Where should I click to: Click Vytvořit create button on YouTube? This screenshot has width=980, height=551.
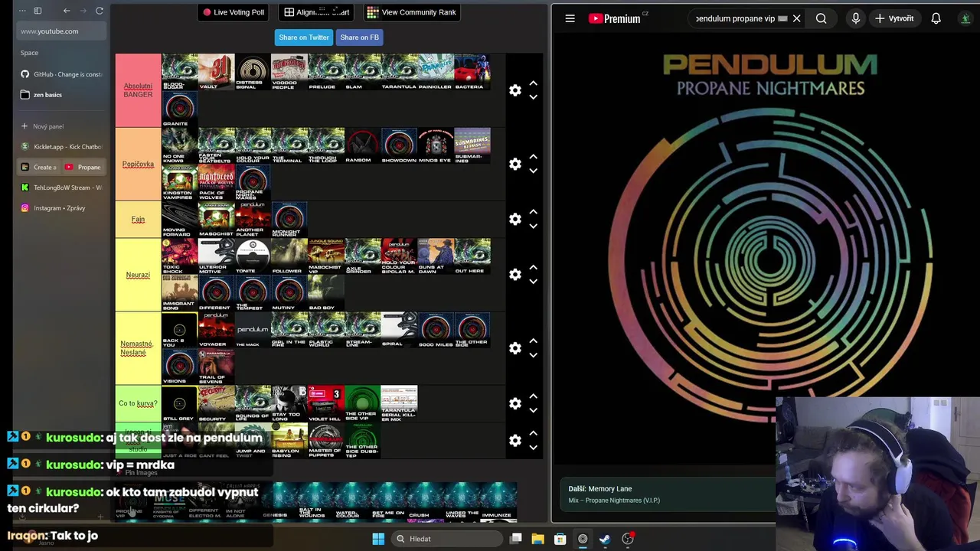[x=893, y=18]
